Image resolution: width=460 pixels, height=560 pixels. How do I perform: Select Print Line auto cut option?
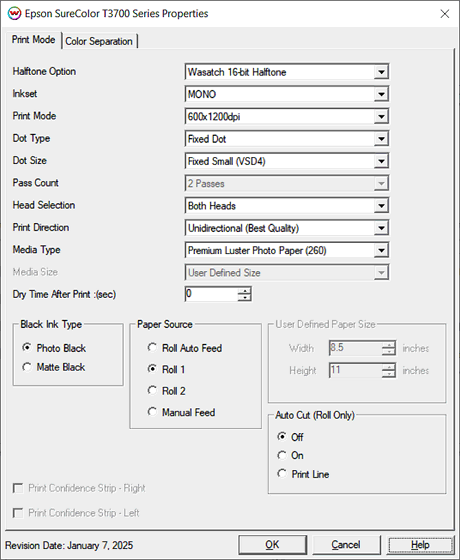pos(303,474)
